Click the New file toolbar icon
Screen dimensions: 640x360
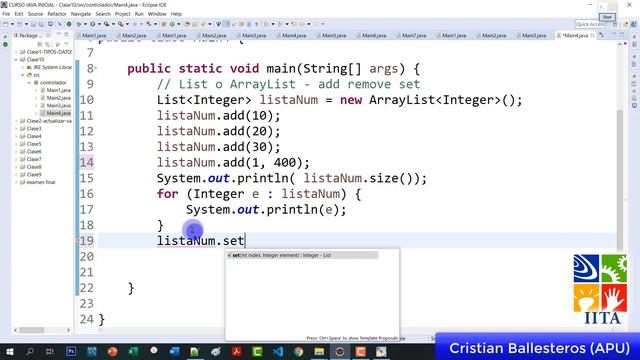pos(5,24)
